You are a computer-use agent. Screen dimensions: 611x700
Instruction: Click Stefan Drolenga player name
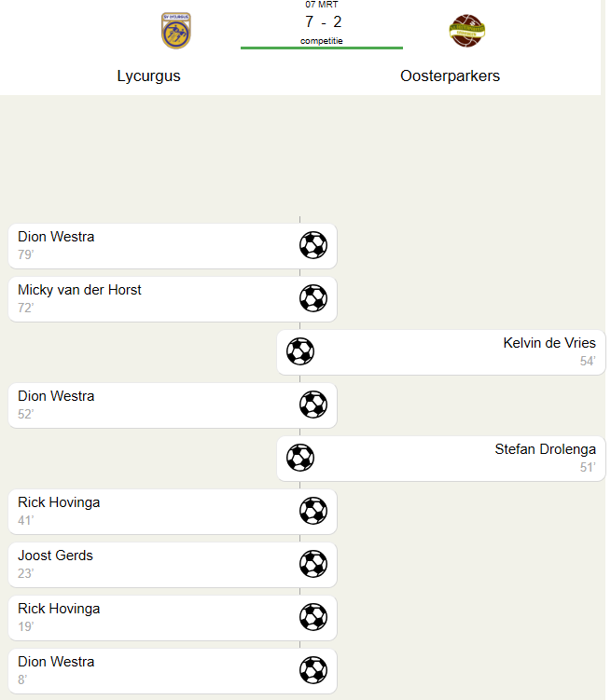point(545,449)
